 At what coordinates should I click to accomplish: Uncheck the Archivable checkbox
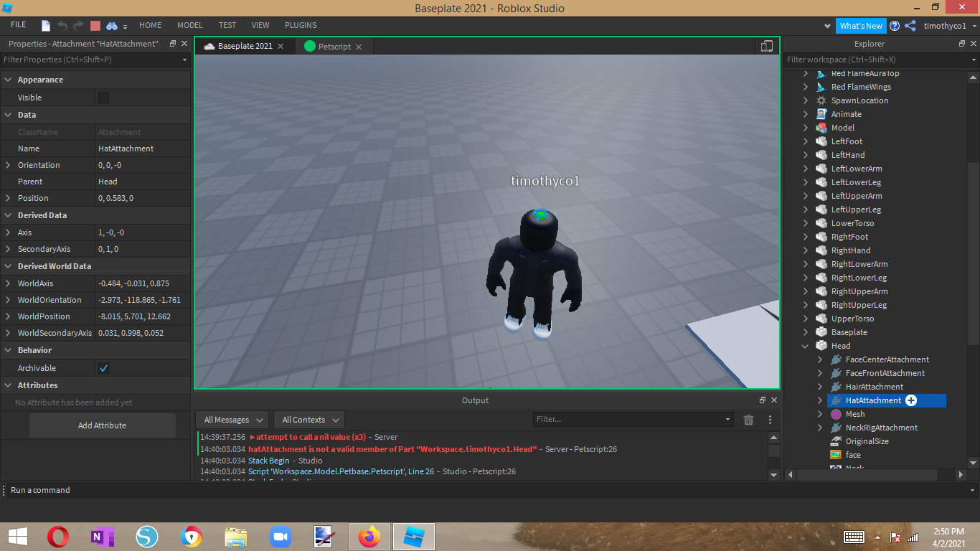103,368
